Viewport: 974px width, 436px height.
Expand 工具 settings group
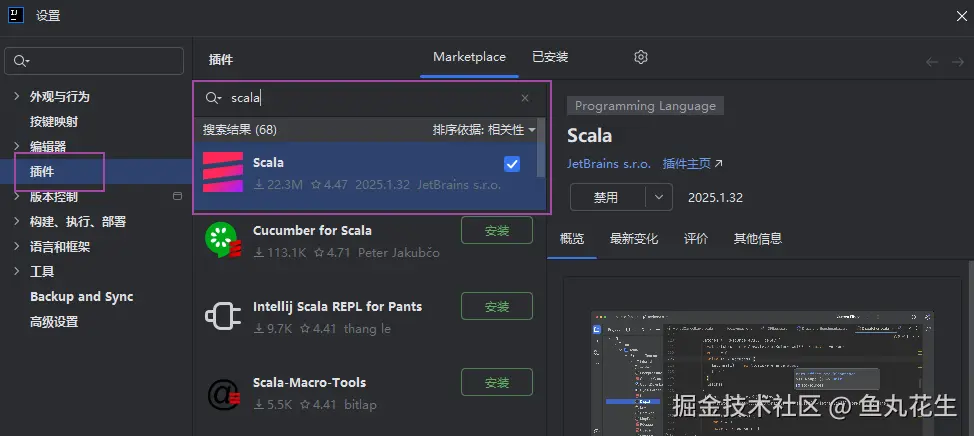coord(17,271)
